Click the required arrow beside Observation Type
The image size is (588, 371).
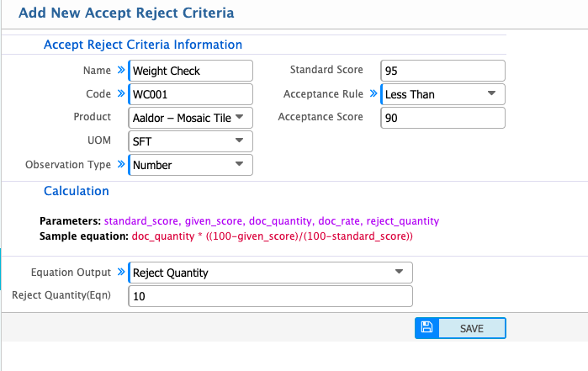pos(119,165)
